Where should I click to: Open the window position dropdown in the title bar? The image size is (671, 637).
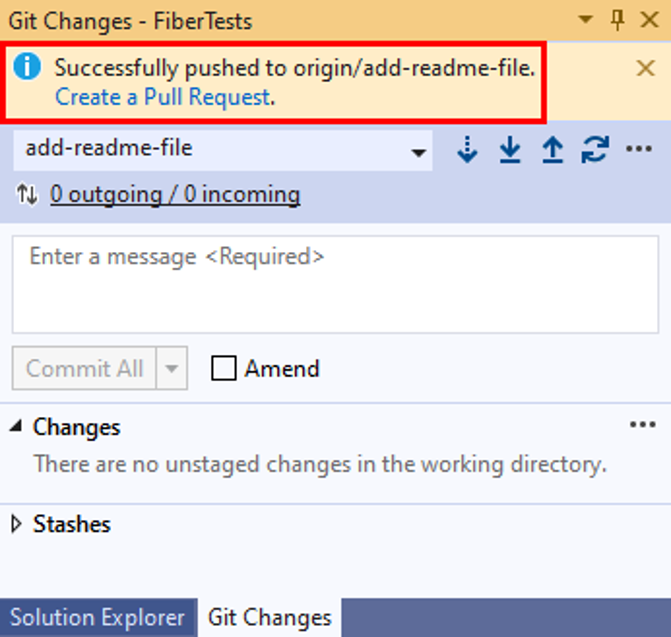click(x=585, y=19)
